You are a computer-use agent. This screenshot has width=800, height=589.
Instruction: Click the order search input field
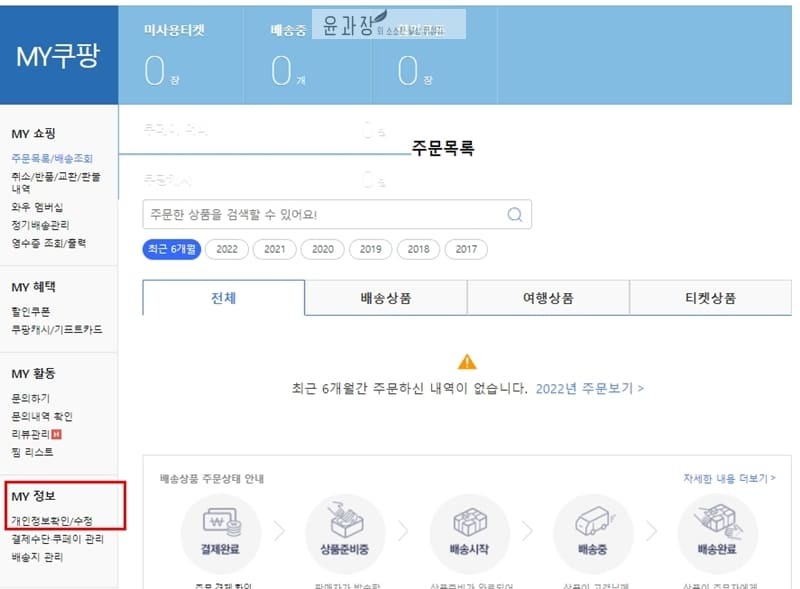click(x=337, y=214)
